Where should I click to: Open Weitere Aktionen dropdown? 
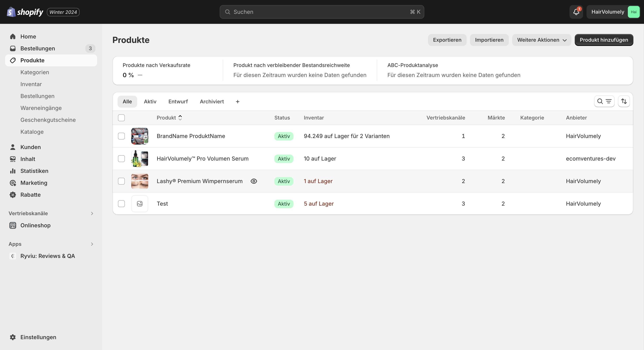pos(542,40)
